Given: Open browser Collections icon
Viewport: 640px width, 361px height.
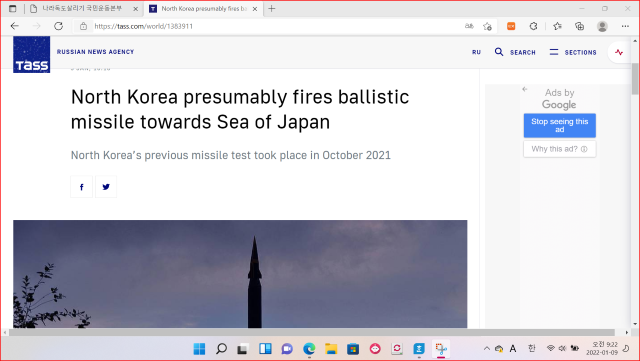Looking at the screenshot, I should [x=579, y=26].
